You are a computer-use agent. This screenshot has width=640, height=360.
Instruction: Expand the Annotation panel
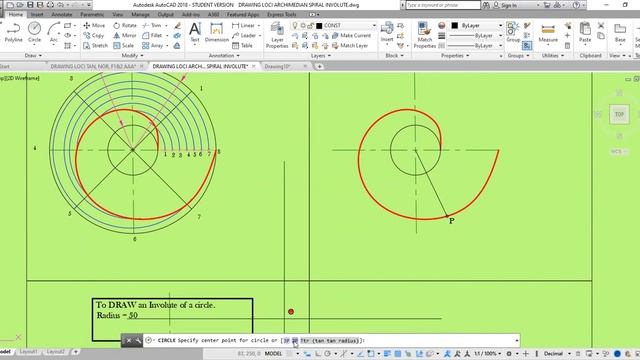pos(224,56)
